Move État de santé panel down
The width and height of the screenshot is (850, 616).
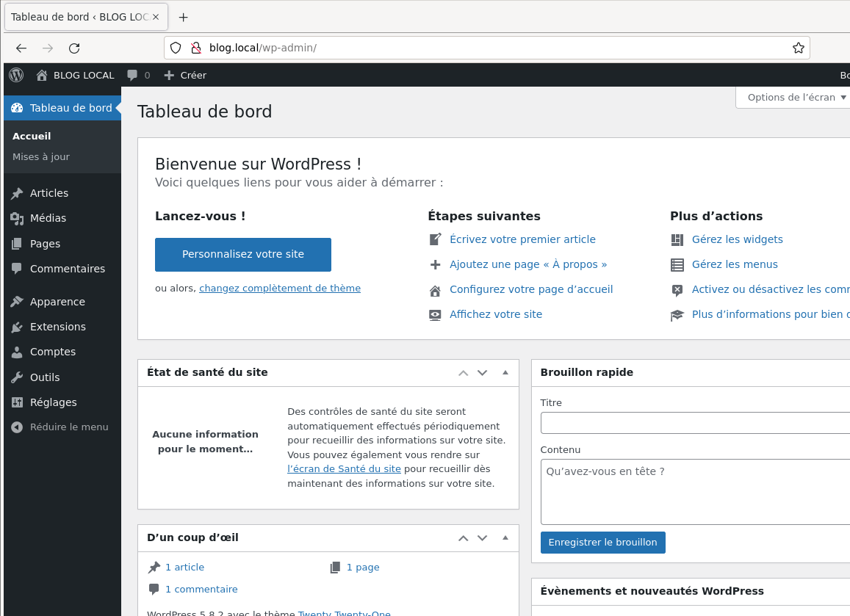point(482,373)
